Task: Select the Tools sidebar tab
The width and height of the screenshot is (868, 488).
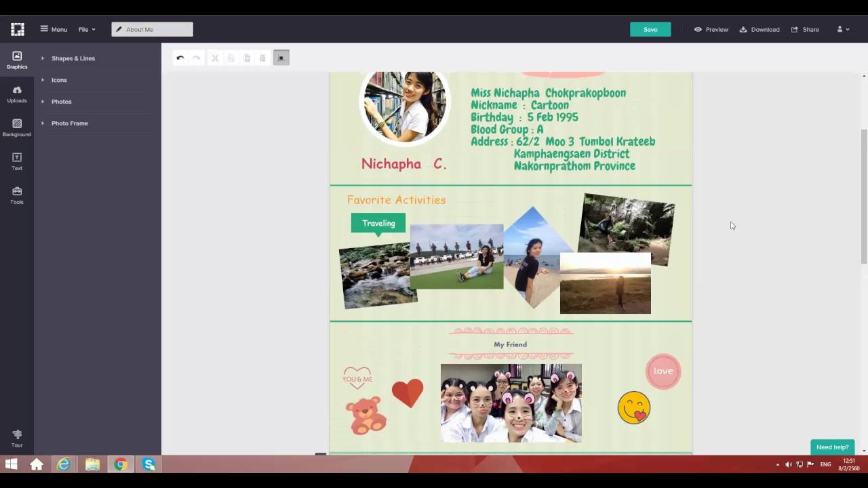Action: click(17, 196)
